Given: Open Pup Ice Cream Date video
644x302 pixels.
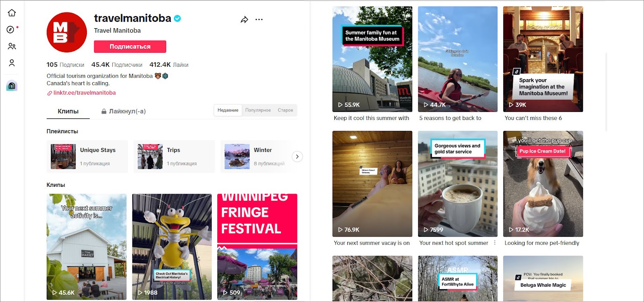Looking at the screenshot, I should click(543, 184).
